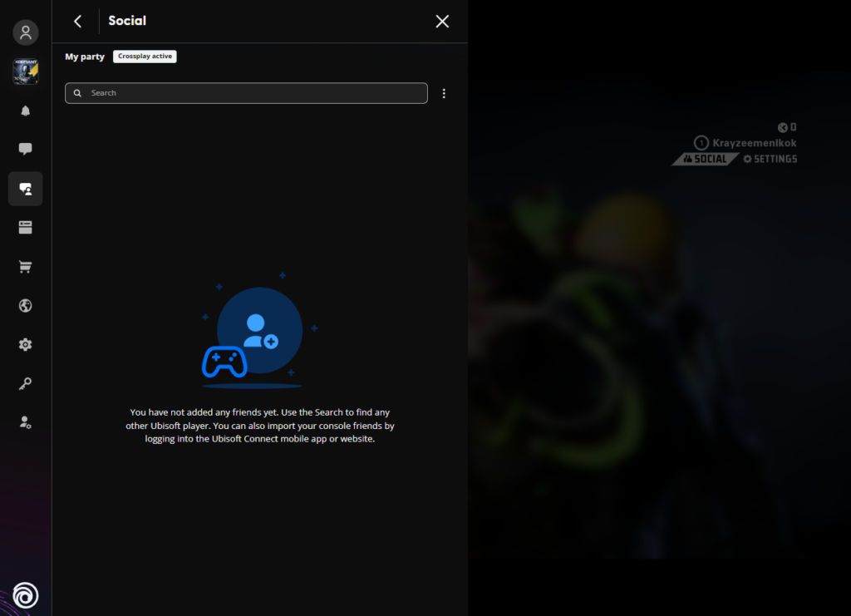Click the Crossplay active badge
Image resolution: width=851 pixels, height=616 pixels.
point(145,57)
